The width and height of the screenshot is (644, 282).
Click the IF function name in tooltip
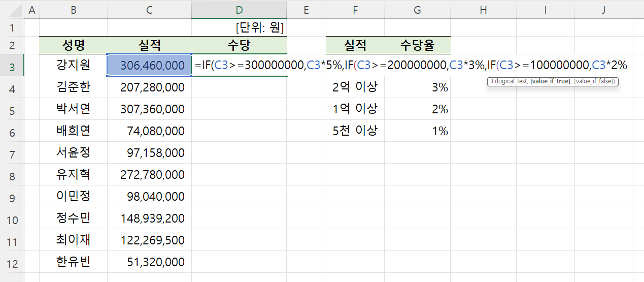[492, 81]
